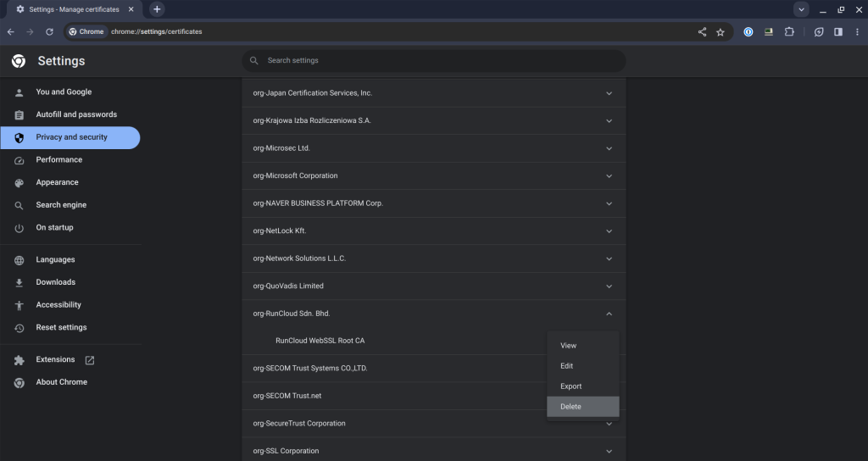Screen dimensions: 868x461
Task: Expand org-NetLock Kft. chevron
Action: coord(609,231)
